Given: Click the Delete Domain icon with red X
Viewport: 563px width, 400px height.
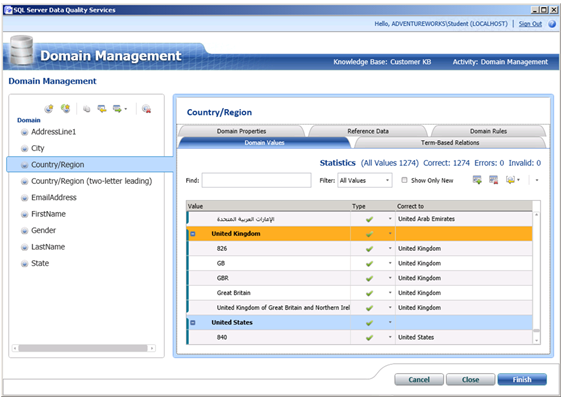Looking at the screenshot, I should (x=146, y=109).
